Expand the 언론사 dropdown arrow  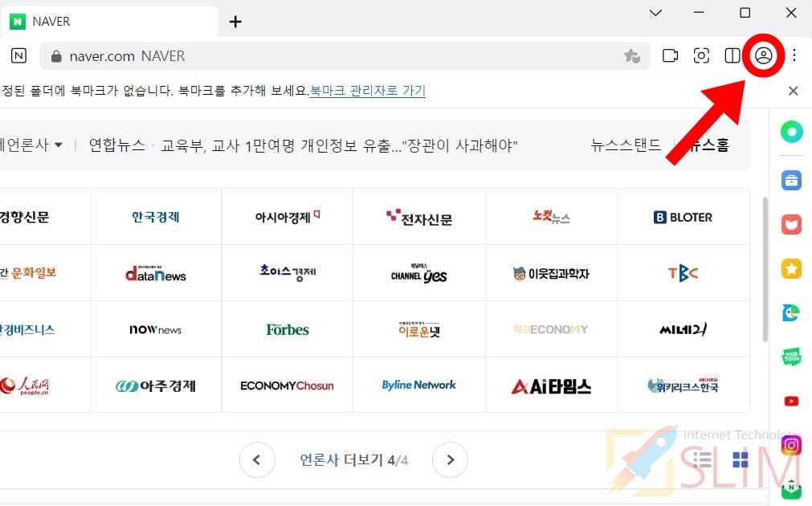coord(59,145)
